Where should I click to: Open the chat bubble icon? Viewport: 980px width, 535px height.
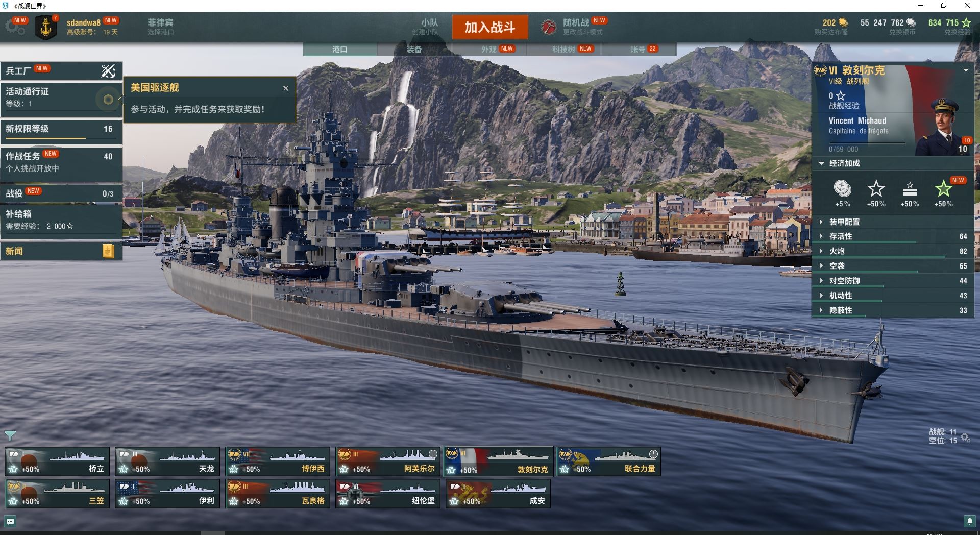[10, 521]
